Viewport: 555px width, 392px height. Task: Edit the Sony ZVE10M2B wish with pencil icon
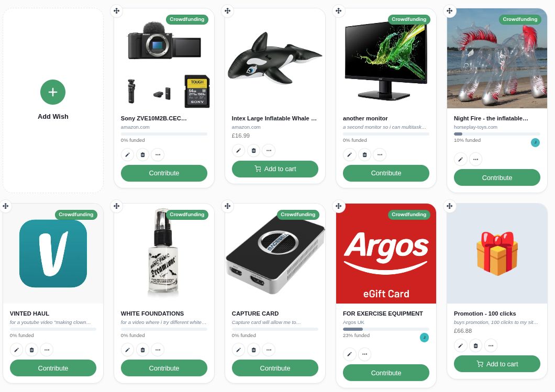(x=127, y=154)
